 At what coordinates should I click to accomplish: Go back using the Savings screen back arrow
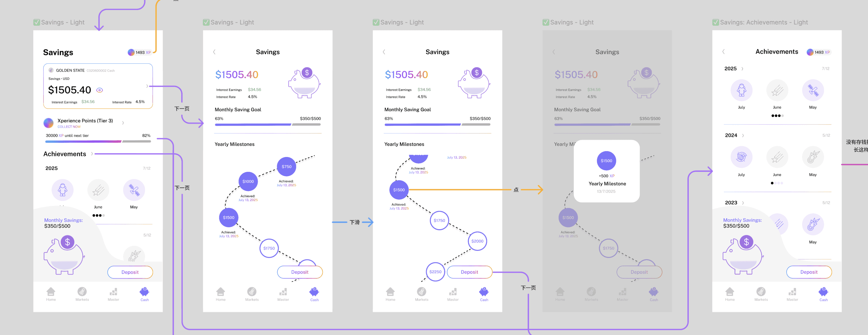tap(214, 52)
